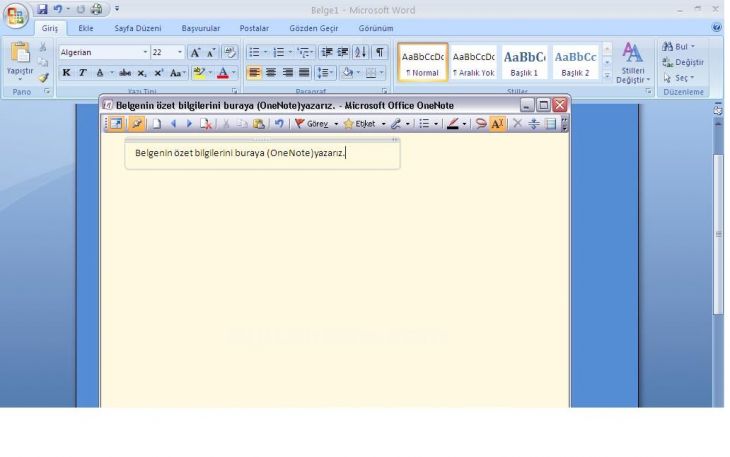Open the Algerian font name dropdown
The height and width of the screenshot is (457, 730).
pos(145,52)
